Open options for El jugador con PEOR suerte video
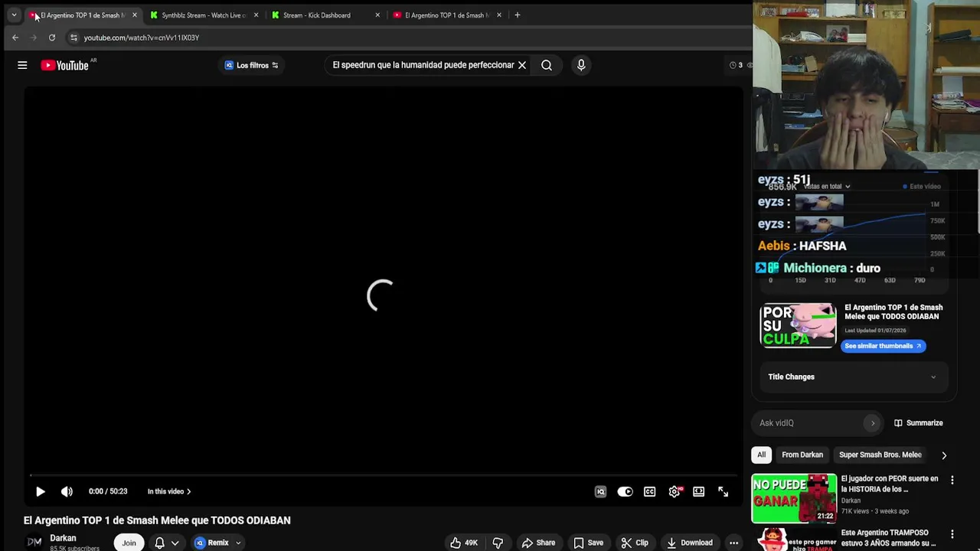 click(952, 480)
